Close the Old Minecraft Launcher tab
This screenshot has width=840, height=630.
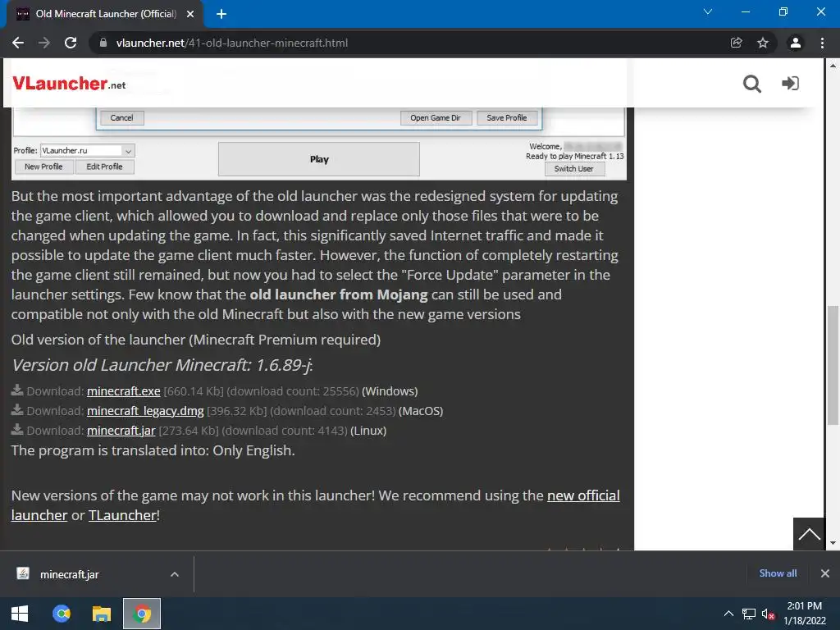pos(190,14)
